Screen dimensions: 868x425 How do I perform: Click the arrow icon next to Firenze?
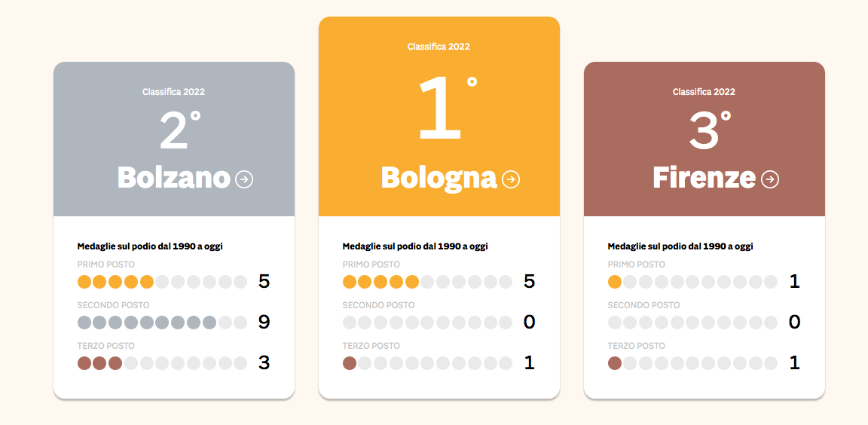(x=770, y=179)
